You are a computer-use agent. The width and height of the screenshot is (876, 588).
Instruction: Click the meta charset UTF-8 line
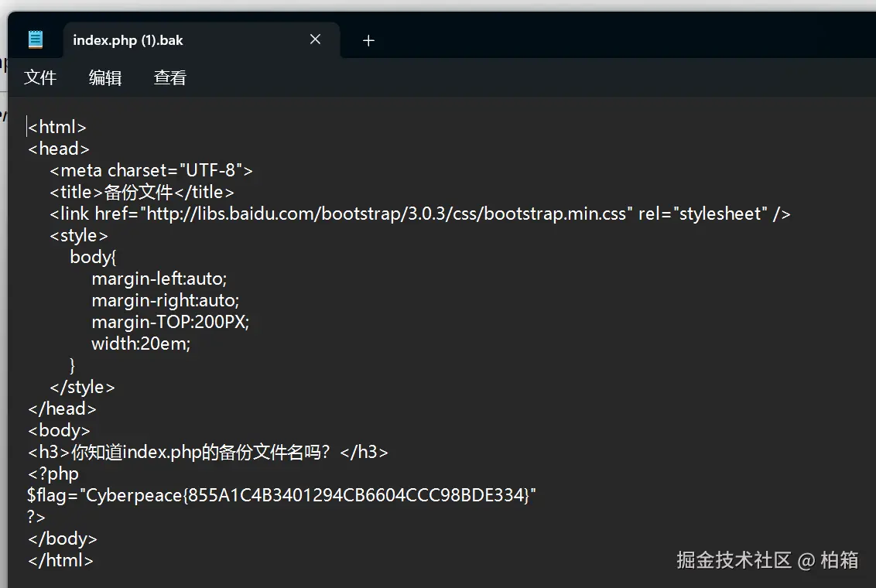pyautogui.click(x=151, y=170)
